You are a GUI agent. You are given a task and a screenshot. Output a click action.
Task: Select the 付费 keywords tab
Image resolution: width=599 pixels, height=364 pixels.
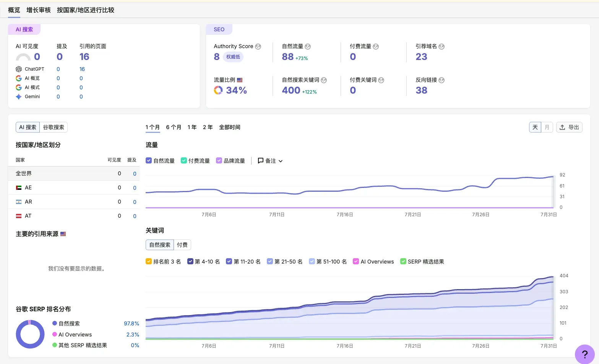[x=182, y=245]
